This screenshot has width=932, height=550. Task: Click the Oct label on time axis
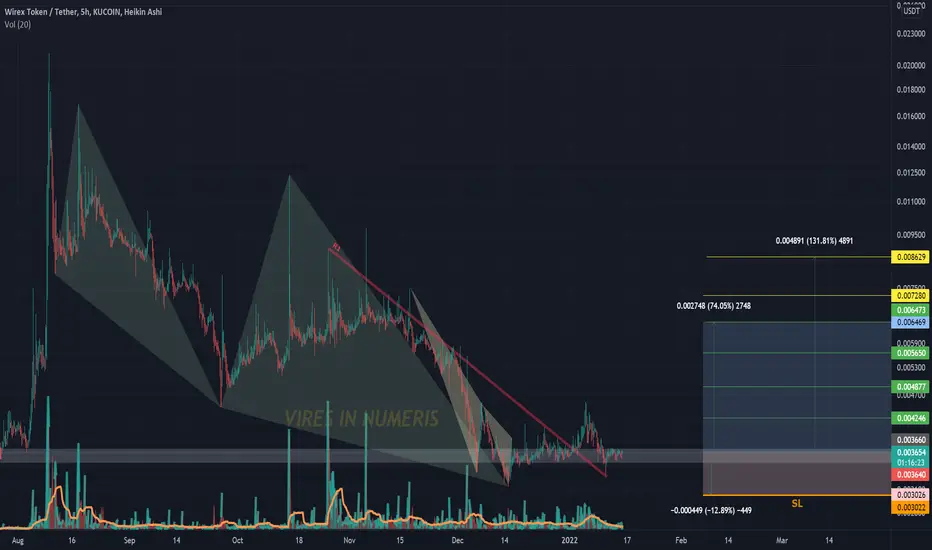tap(237, 540)
